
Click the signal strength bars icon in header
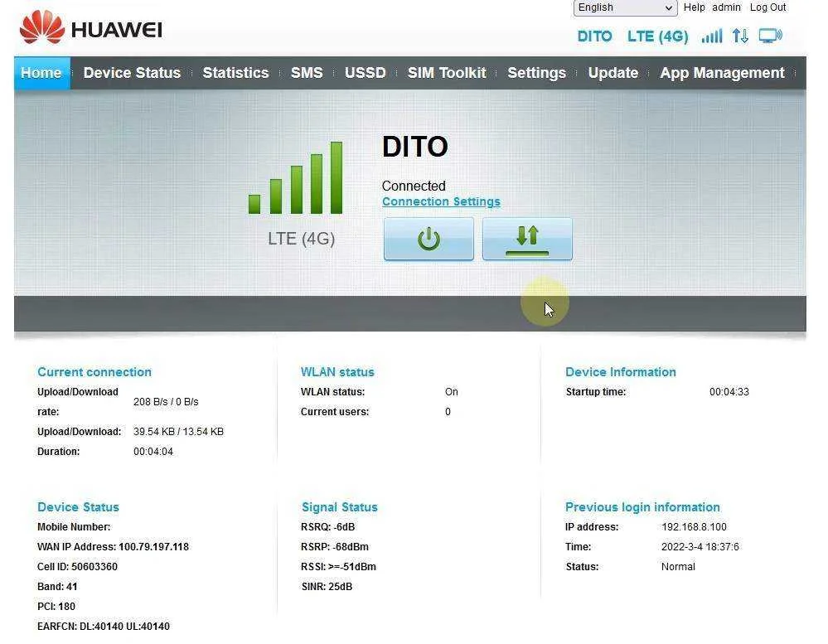tap(711, 36)
